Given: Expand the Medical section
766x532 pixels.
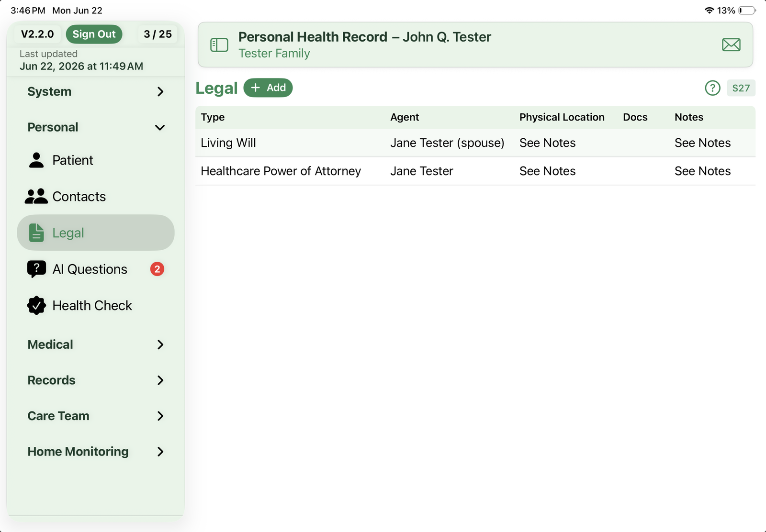Looking at the screenshot, I should pyautogui.click(x=96, y=344).
